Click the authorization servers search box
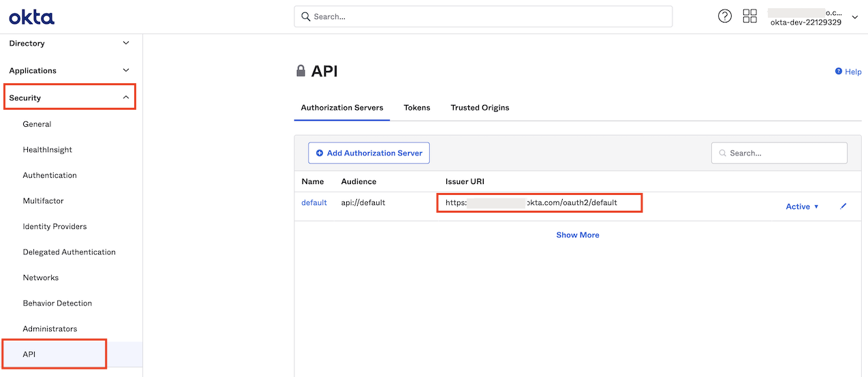This screenshot has height=377, width=868. 779,153
